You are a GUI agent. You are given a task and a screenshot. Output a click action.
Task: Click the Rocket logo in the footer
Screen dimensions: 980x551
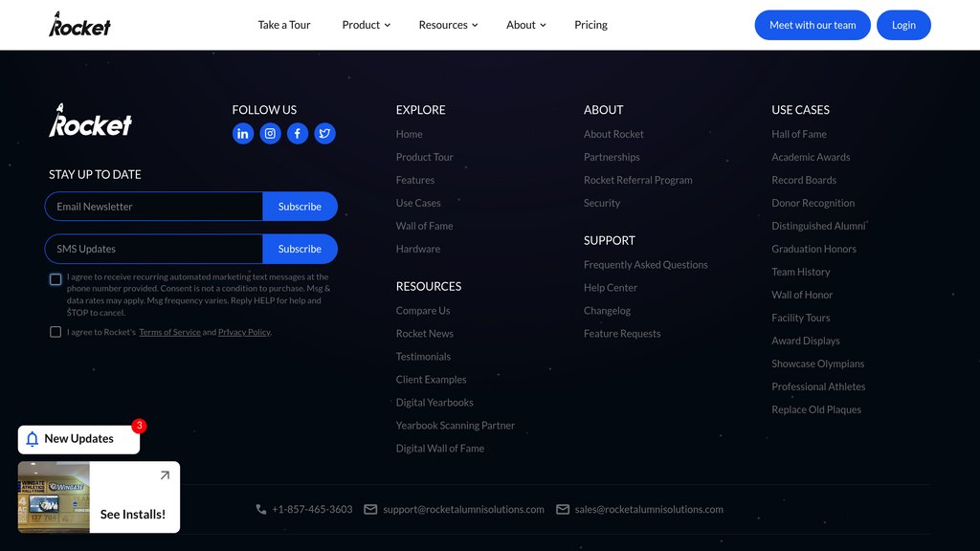[x=91, y=121]
